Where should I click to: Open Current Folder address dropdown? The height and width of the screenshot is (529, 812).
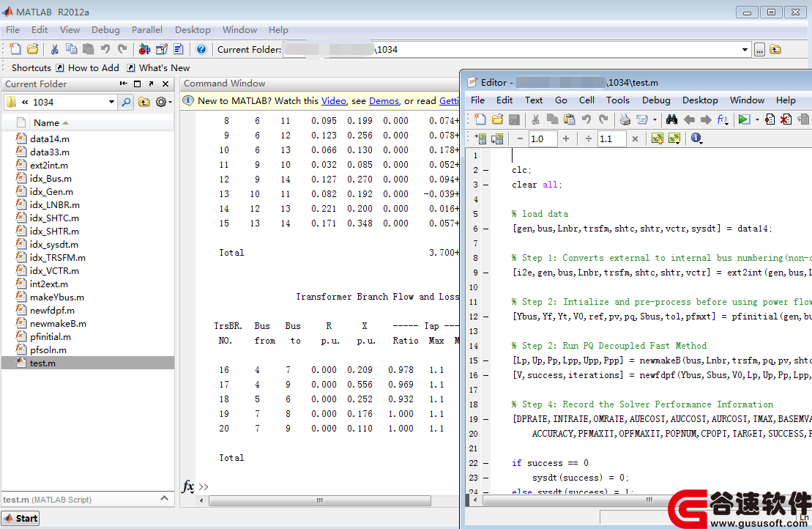[x=745, y=50]
